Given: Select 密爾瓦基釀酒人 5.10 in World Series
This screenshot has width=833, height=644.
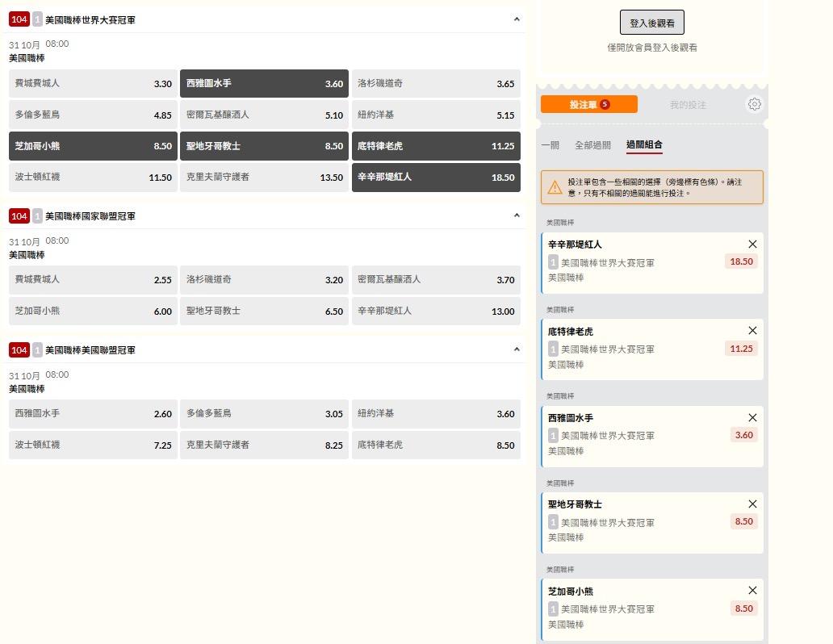Looking at the screenshot, I should pyautogui.click(x=264, y=115).
